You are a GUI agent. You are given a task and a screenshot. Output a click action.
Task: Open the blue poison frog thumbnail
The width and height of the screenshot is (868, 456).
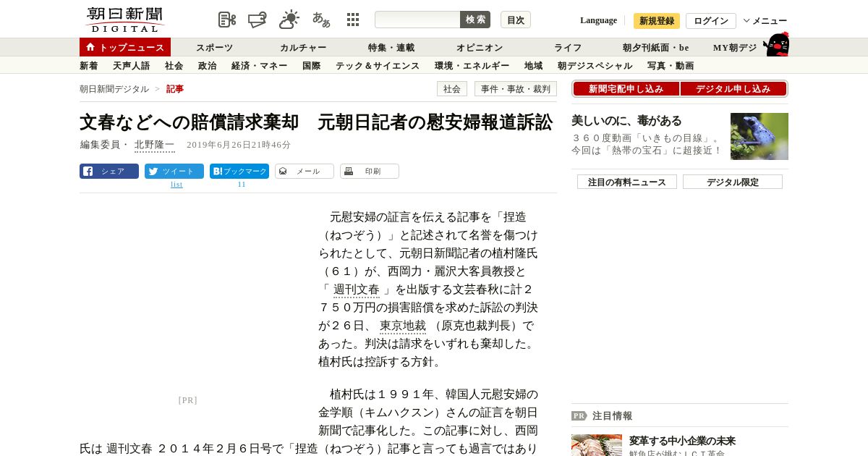click(759, 136)
